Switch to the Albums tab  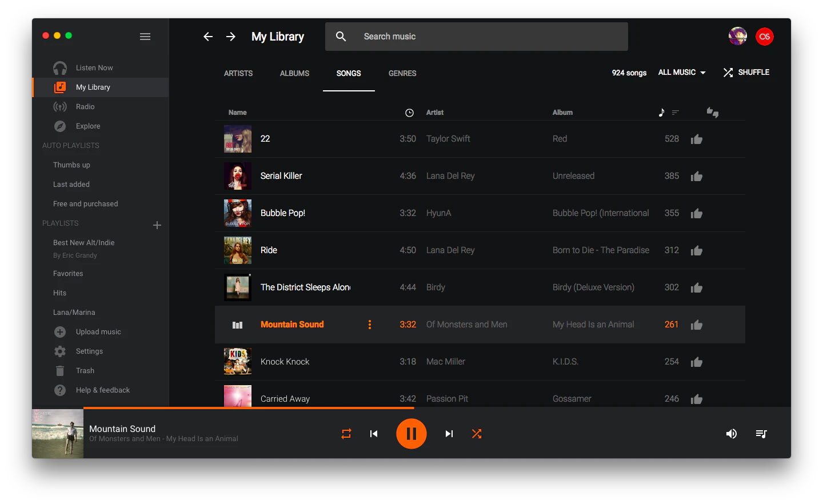294,73
